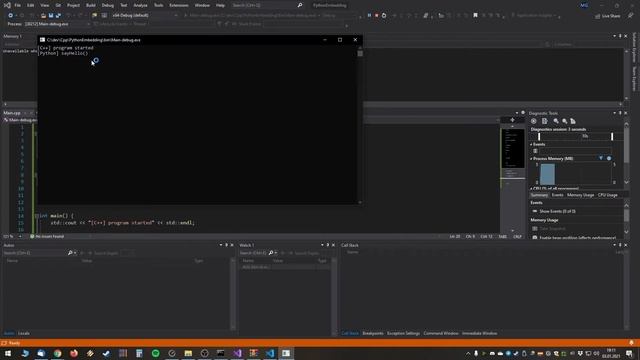Viewport: 640px width, 360px height.
Task: Toggle the Process Memory blue marker
Action: click(609, 158)
